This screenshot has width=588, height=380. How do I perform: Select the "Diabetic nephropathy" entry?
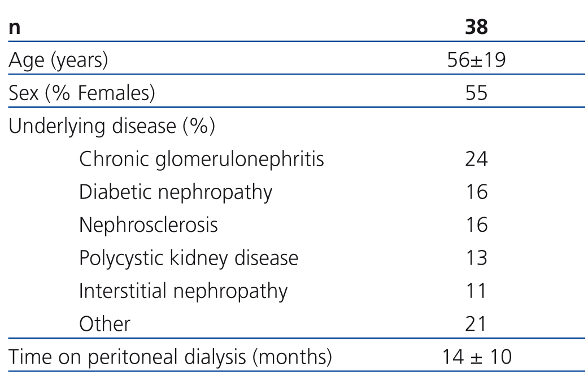pyautogui.click(x=176, y=192)
